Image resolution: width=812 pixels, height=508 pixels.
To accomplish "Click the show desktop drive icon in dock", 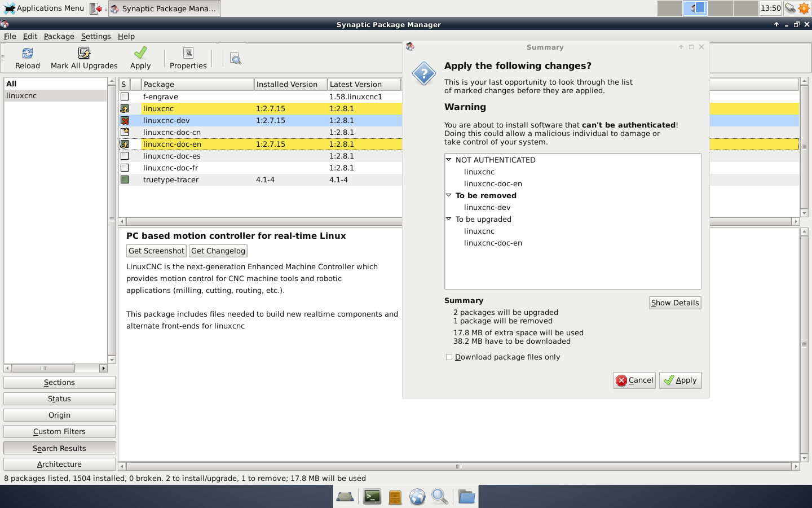I will (x=345, y=497).
